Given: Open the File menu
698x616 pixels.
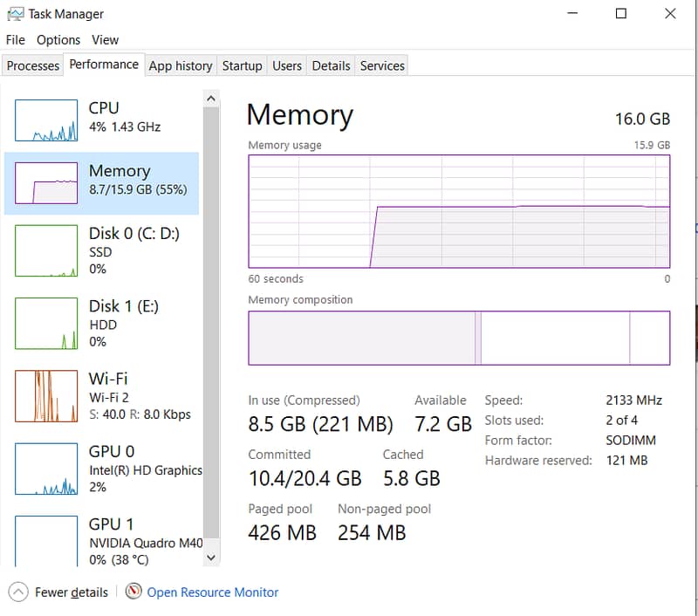Looking at the screenshot, I should pyautogui.click(x=15, y=40).
